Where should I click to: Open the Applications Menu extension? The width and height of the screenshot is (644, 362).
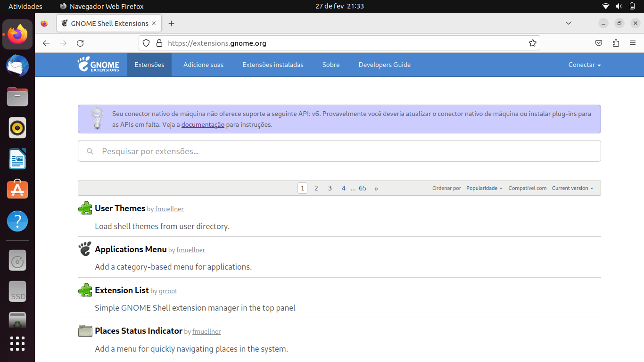click(131, 249)
